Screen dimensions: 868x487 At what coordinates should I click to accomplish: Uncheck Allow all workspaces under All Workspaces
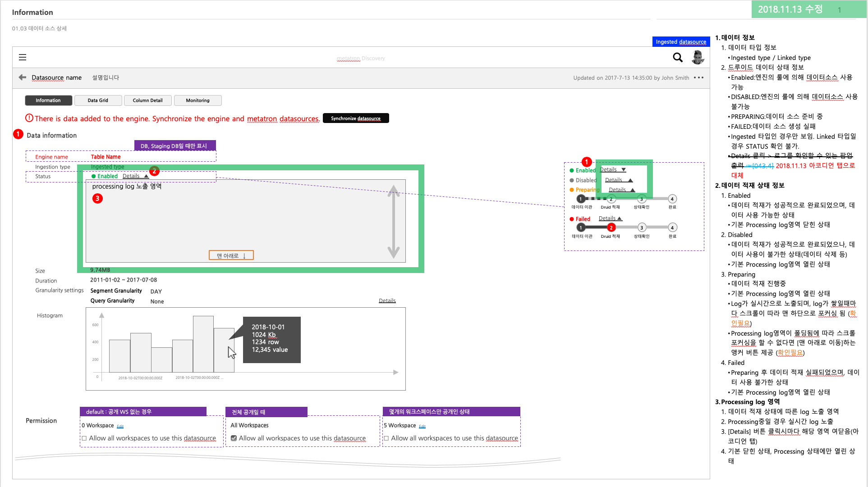(234, 437)
